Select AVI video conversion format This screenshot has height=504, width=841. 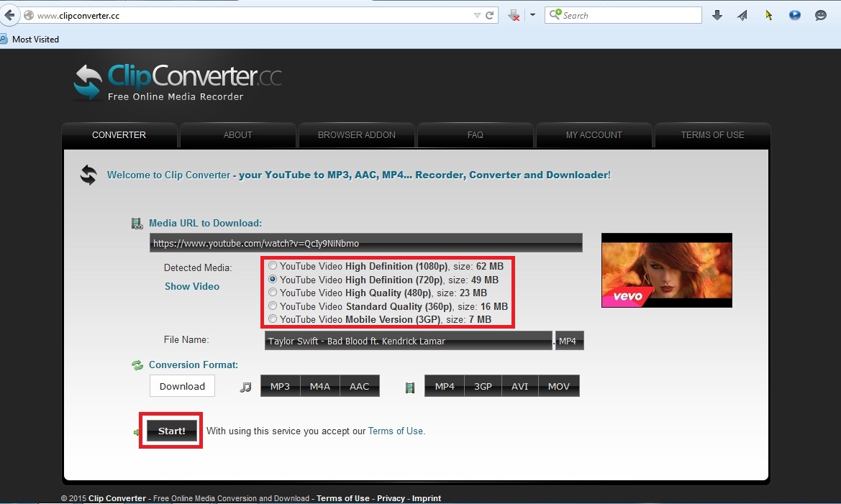[519, 386]
